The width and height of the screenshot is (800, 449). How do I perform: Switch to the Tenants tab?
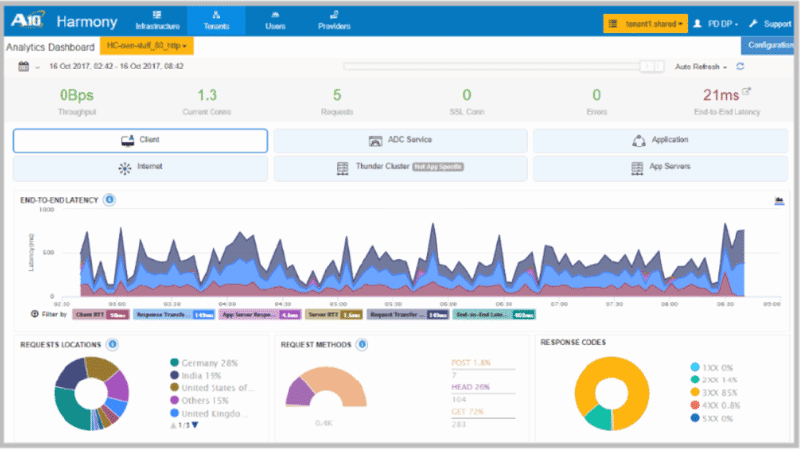tap(216, 20)
